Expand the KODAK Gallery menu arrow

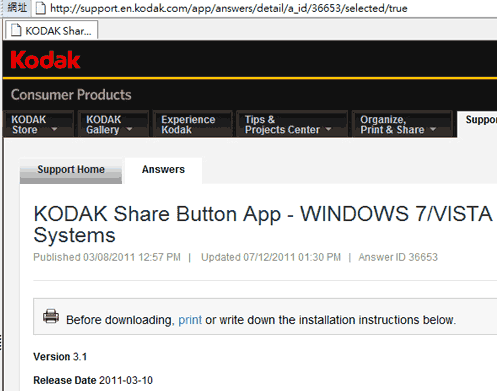(129, 129)
